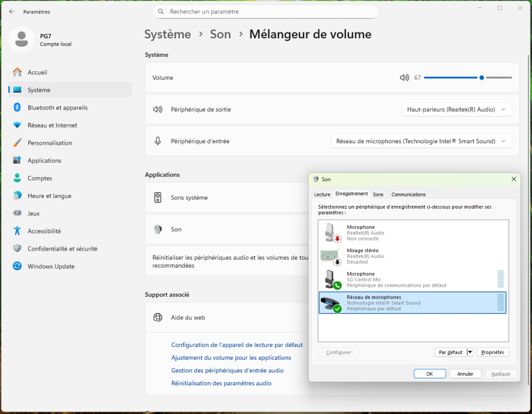
Task: Open Ajustement du volume pour les applications link
Action: (231, 358)
